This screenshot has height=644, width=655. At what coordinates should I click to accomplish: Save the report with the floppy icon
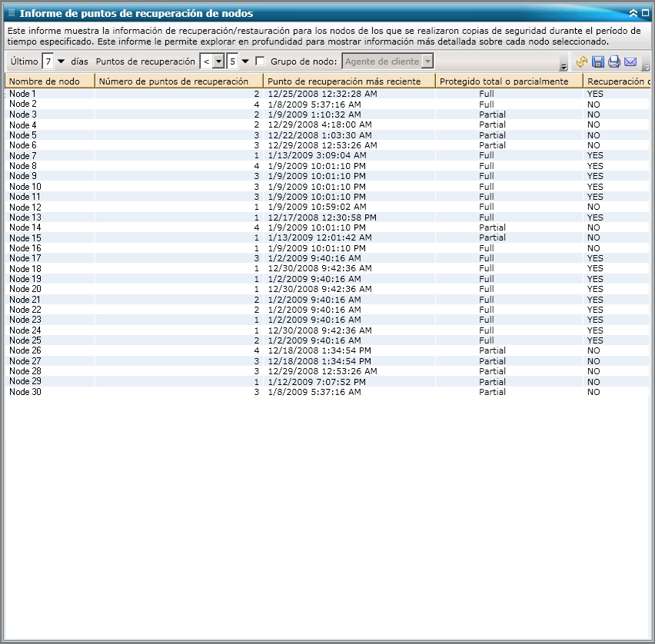pyautogui.click(x=598, y=61)
